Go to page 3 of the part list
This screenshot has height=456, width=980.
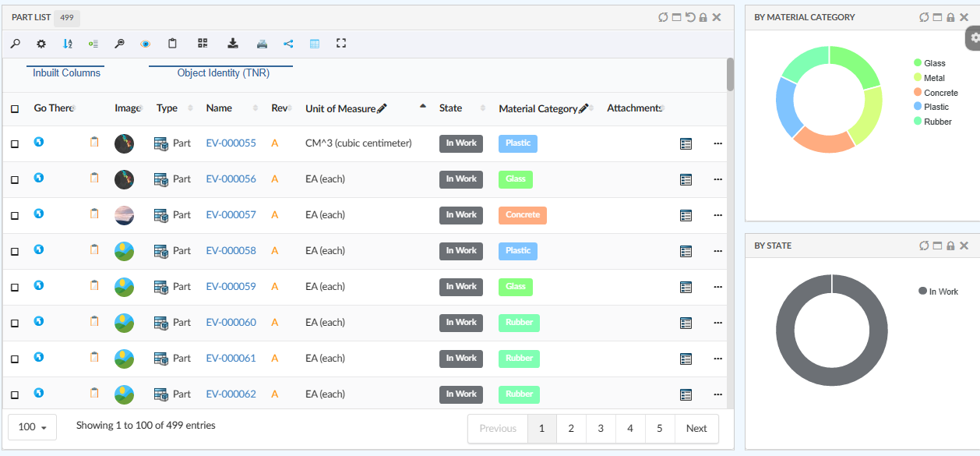pyautogui.click(x=601, y=429)
